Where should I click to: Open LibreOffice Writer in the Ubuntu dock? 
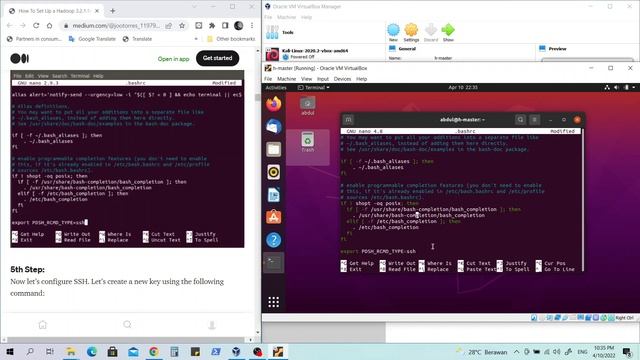click(x=273, y=195)
